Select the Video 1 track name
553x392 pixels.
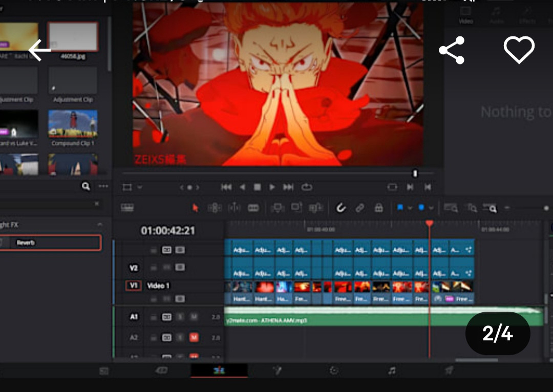158,286
